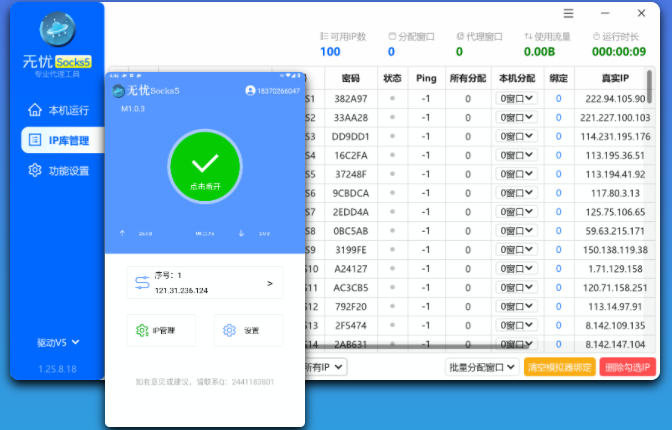Viewport: 672px width, 430px height.
Task: Switch to the IP库管理 tab
Action: [x=63, y=140]
